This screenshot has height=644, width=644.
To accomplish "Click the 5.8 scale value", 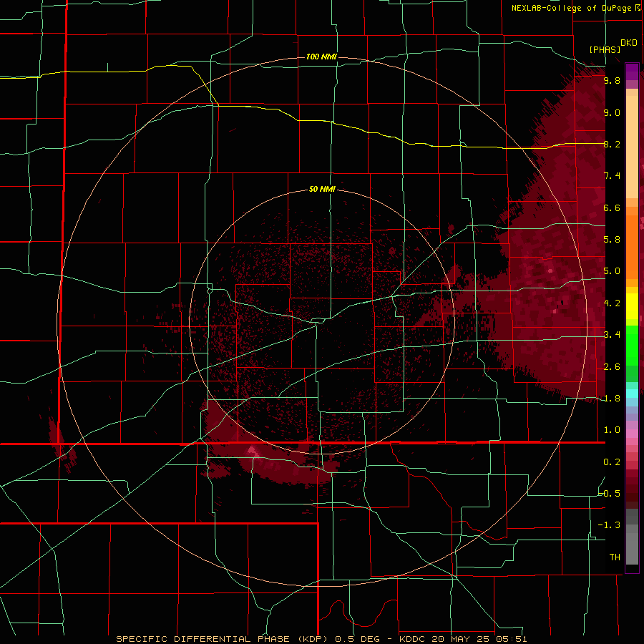I will [612, 240].
